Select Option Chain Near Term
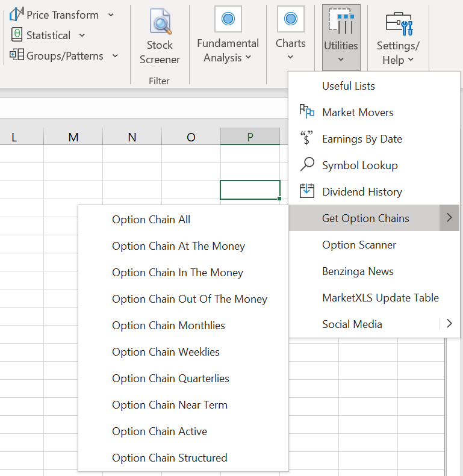Screen dimensions: 463x476 [x=183, y=404]
